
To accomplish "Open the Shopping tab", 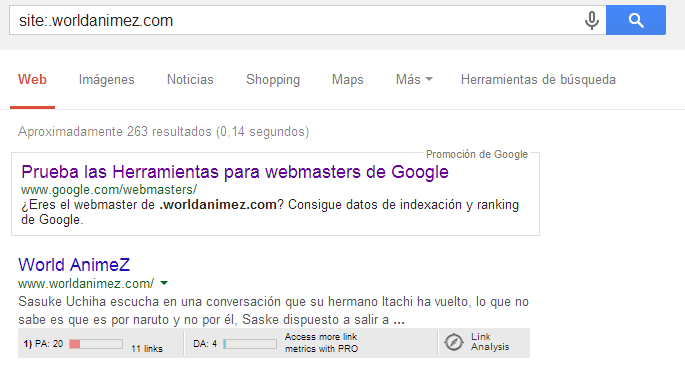I will point(273,80).
